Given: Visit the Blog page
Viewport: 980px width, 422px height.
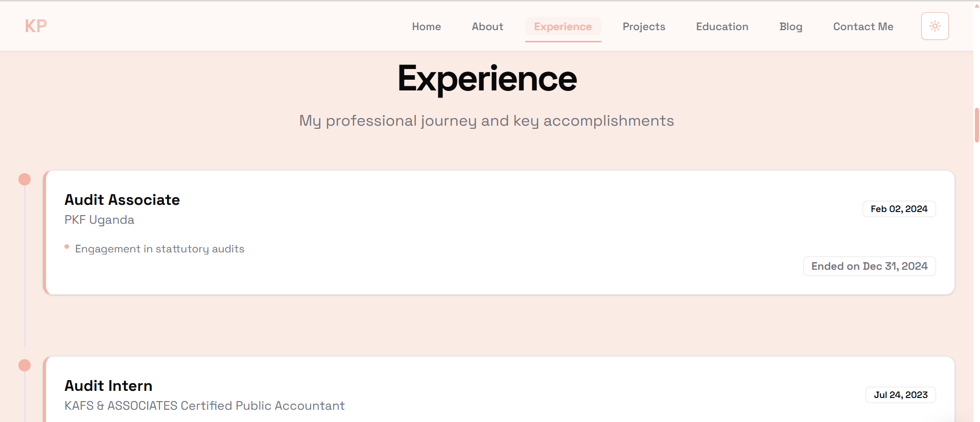Looking at the screenshot, I should (790, 27).
